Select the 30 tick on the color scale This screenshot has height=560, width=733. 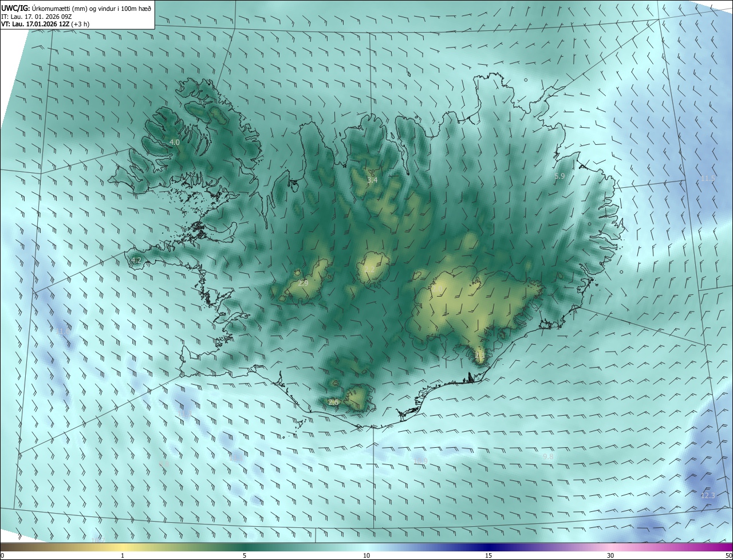(x=610, y=555)
